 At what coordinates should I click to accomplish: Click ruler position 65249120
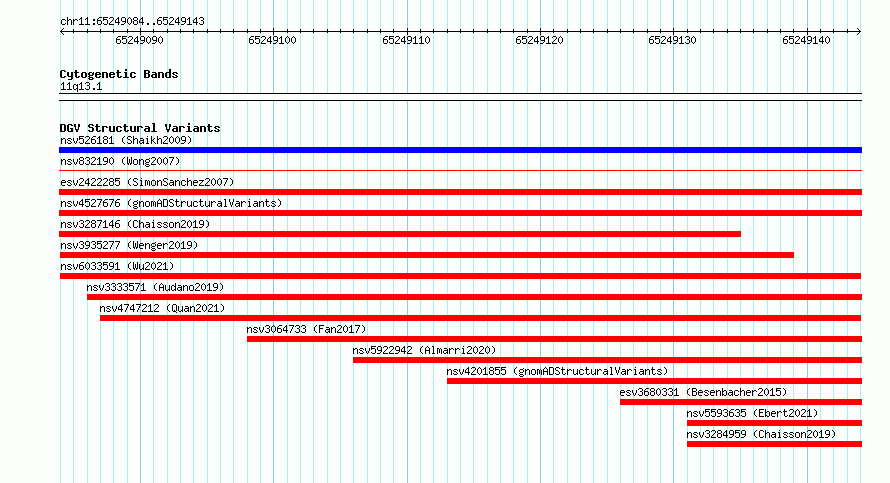coord(539,40)
